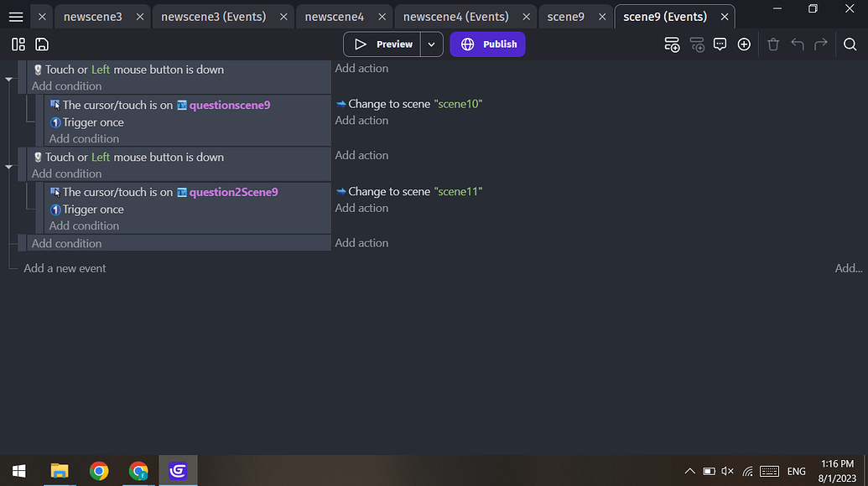The image size is (868, 486).
Task: Open search in events sheet
Action: (x=850, y=44)
